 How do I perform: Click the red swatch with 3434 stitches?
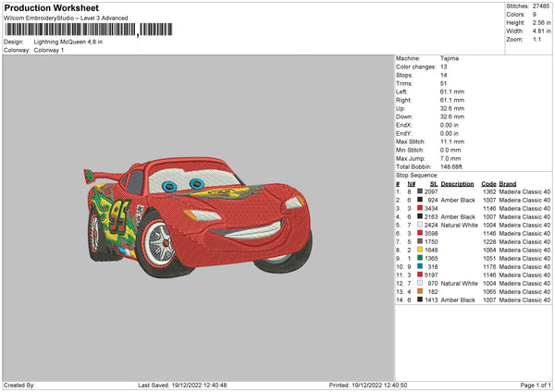pos(421,208)
